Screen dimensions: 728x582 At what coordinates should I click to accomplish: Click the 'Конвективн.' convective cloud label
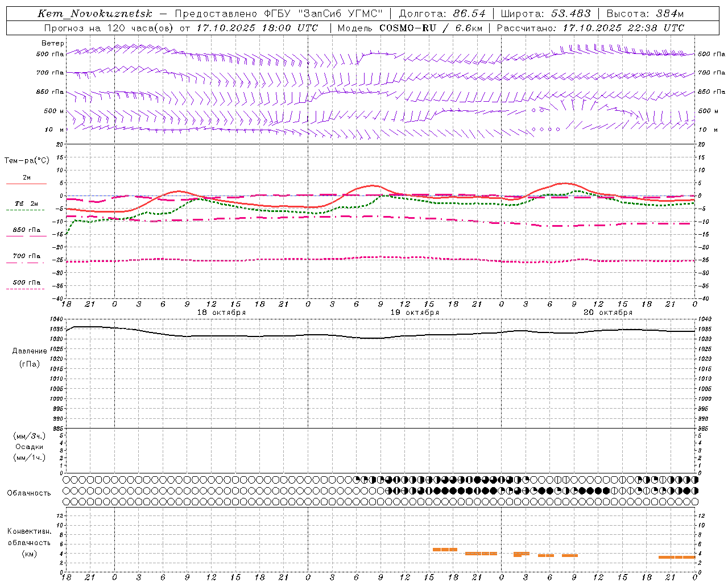(x=30, y=531)
